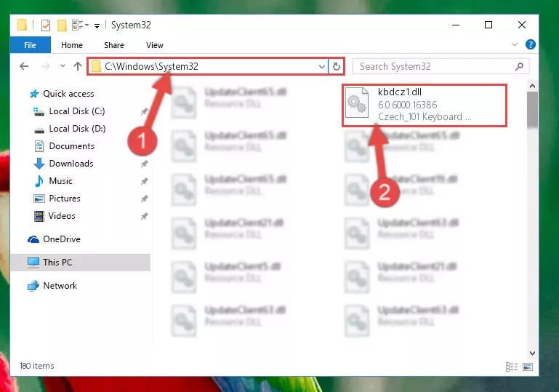This screenshot has width=559, height=392.
Task: Click the OneDrive cloud icon
Action: [33, 239]
